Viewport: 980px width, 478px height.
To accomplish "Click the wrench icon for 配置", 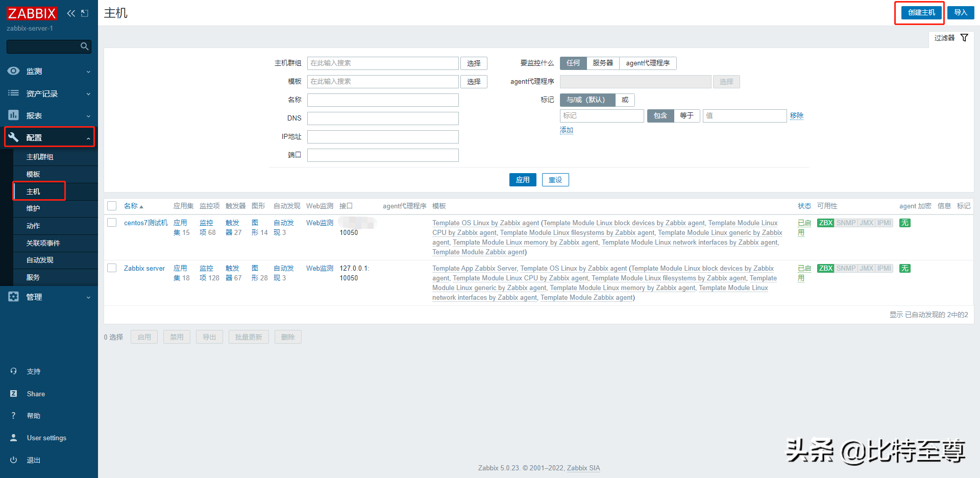I will tap(14, 137).
